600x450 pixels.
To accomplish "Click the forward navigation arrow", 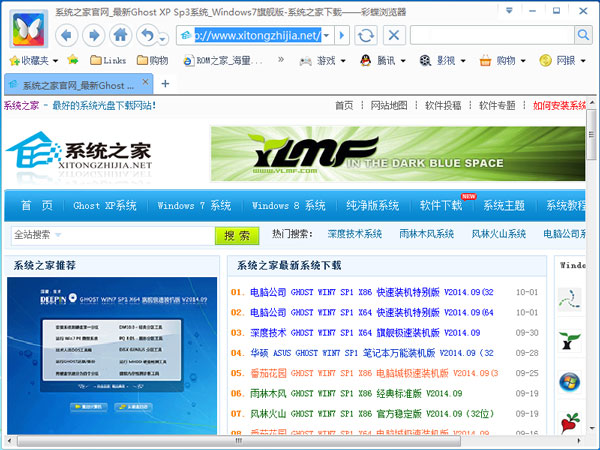I will [94, 35].
